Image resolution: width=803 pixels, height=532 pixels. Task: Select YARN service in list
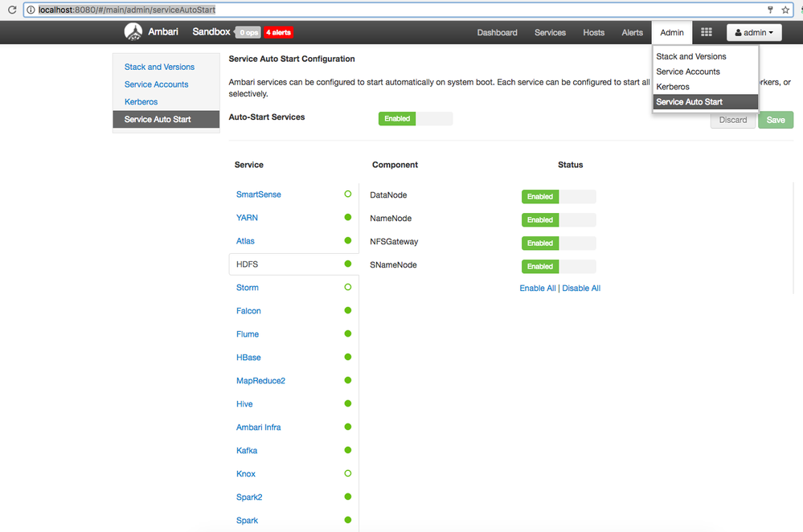coord(247,218)
